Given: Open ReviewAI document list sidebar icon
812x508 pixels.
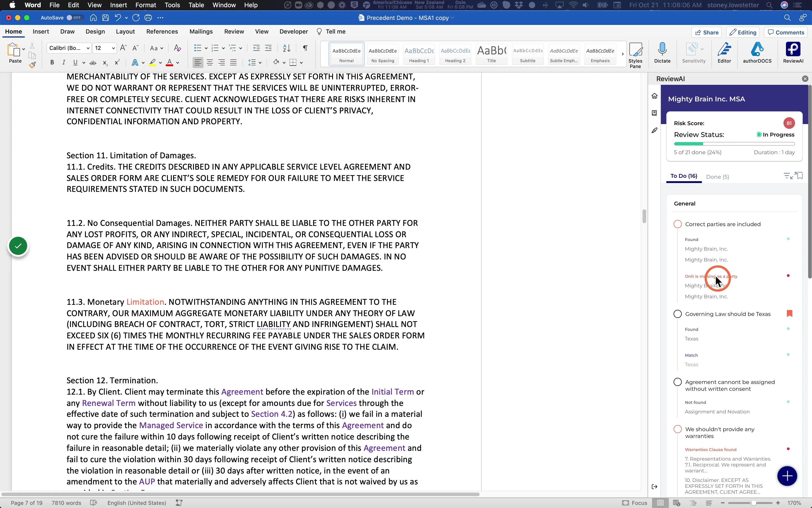Looking at the screenshot, I should coord(654,113).
